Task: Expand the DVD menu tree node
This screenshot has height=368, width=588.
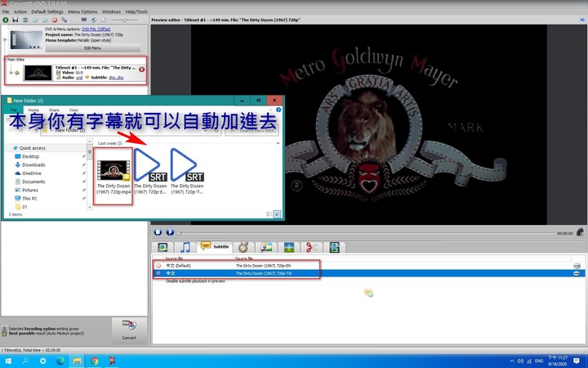Action: (5, 39)
